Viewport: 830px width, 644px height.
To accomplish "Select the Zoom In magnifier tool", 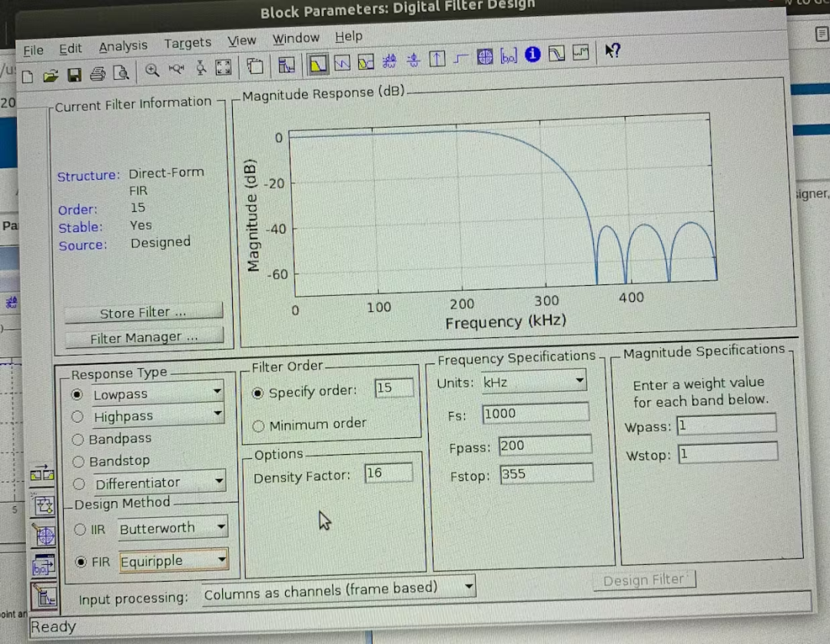I will (x=151, y=69).
